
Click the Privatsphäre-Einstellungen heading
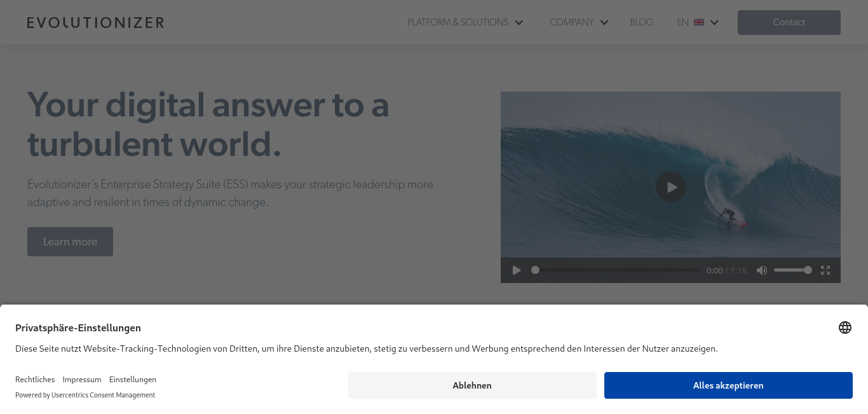coord(78,328)
